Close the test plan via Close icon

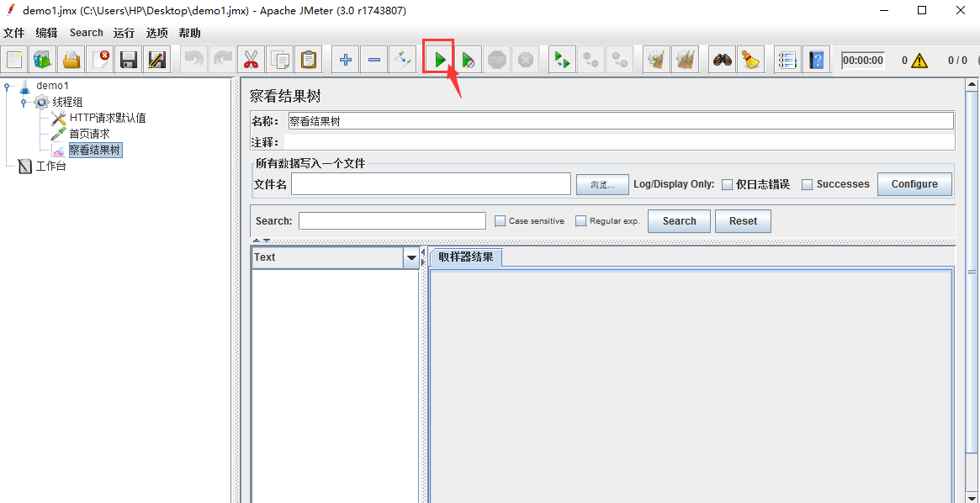tap(100, 60)
